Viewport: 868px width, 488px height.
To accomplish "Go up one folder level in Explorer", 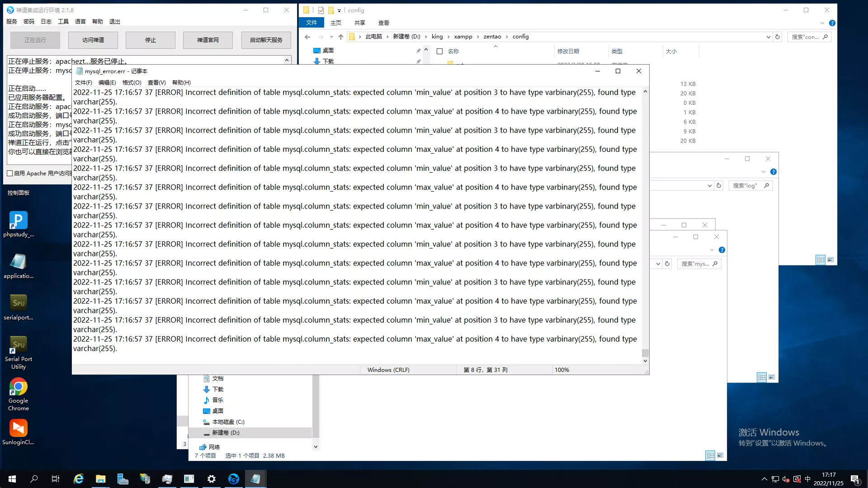I will click(341, 37).
